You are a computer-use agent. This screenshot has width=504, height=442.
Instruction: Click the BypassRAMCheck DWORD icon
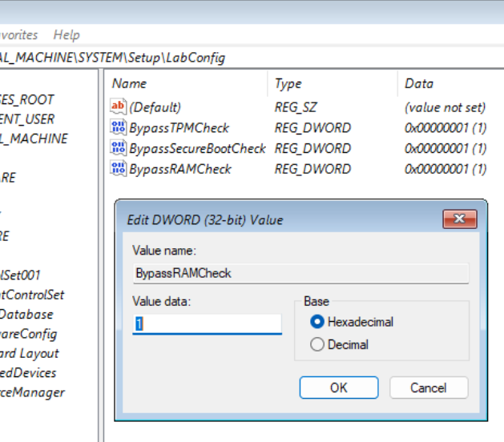point(118,169)
